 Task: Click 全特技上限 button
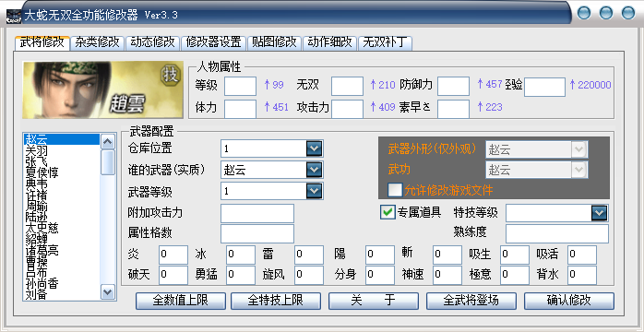coord(275,301)
